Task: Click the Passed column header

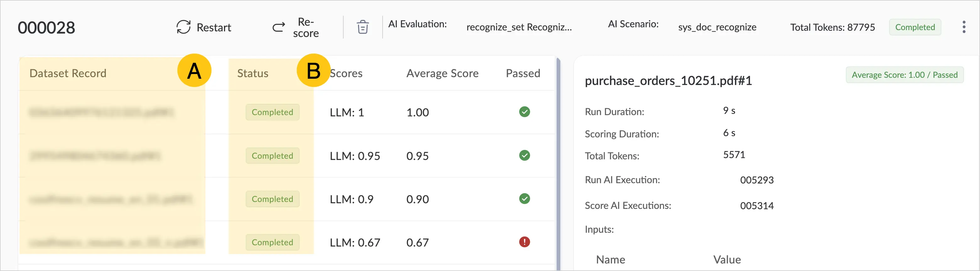Action: tap(523, 73)
